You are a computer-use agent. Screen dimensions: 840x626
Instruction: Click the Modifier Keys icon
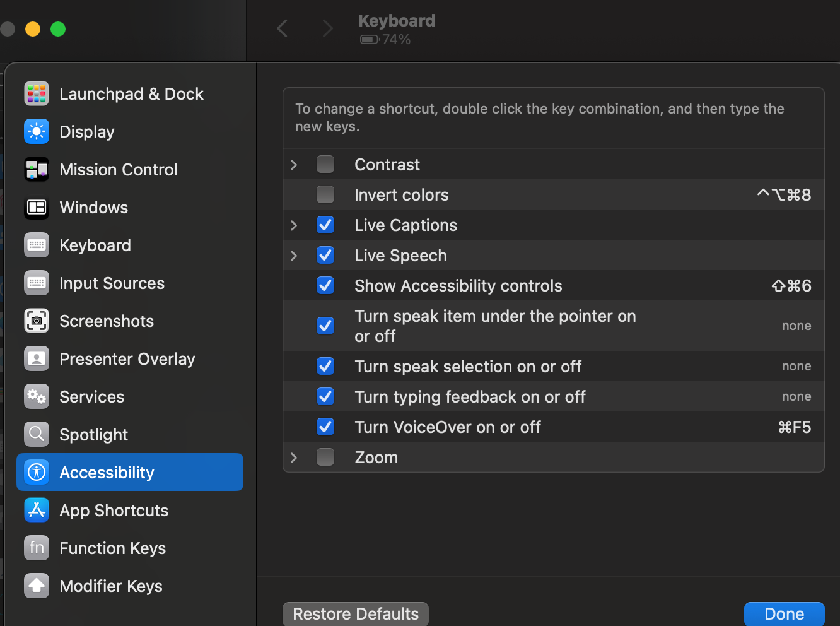(x=37, y=586)
